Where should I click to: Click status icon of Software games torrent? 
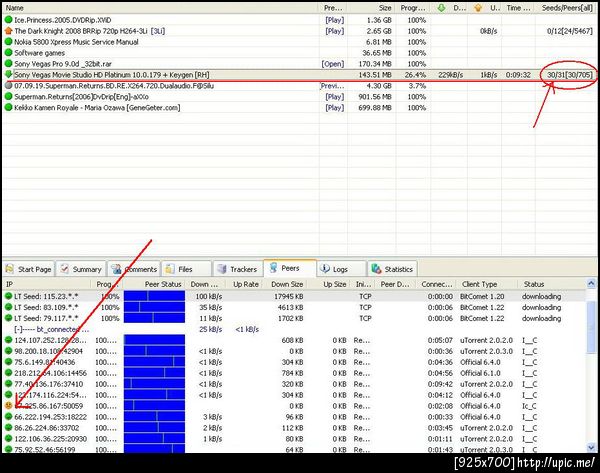(x=8, y=52)
